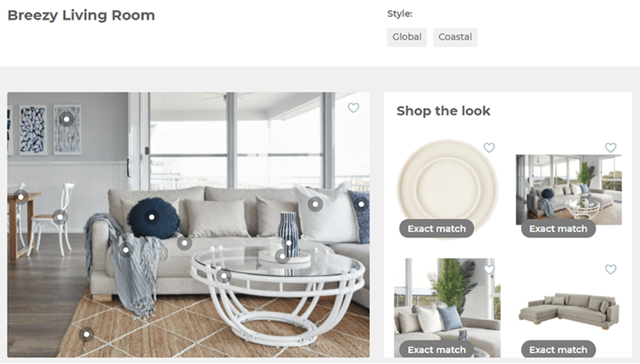Select the Global style tag

click(x=407, y=37)
